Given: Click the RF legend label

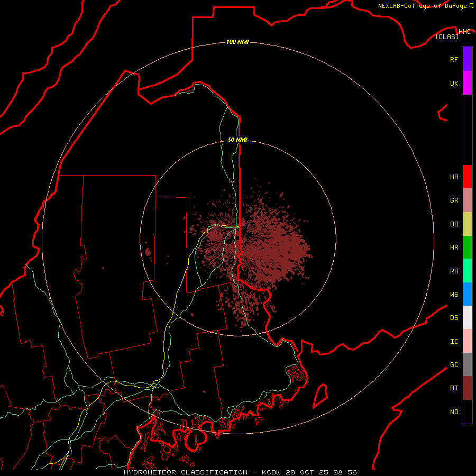Looking at the screenshot, I should point(454,59).
